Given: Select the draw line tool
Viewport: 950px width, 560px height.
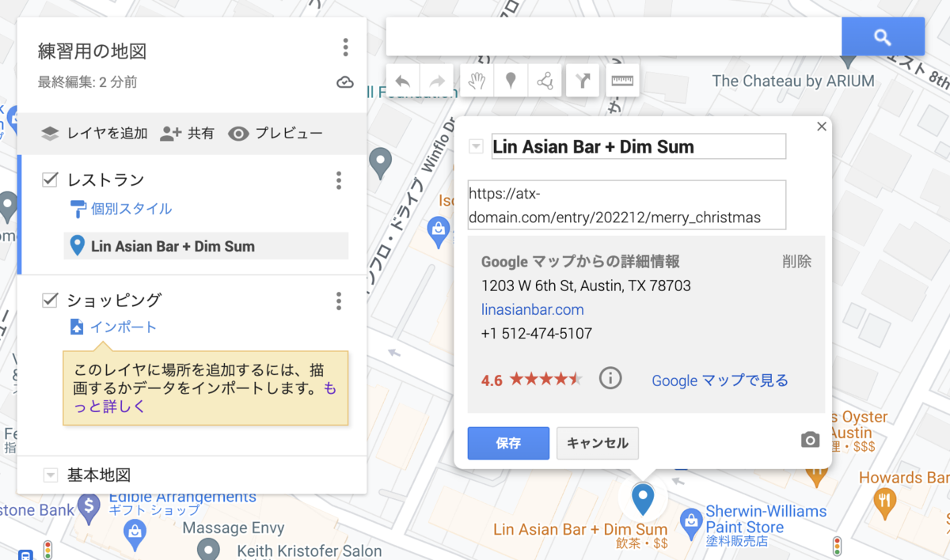Looking at the screenshot, I should pos(545,81).
